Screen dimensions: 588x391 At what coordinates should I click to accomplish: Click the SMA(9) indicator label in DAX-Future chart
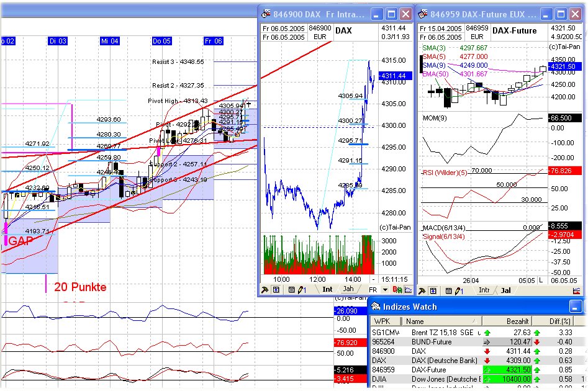click(x=434, y=65)
